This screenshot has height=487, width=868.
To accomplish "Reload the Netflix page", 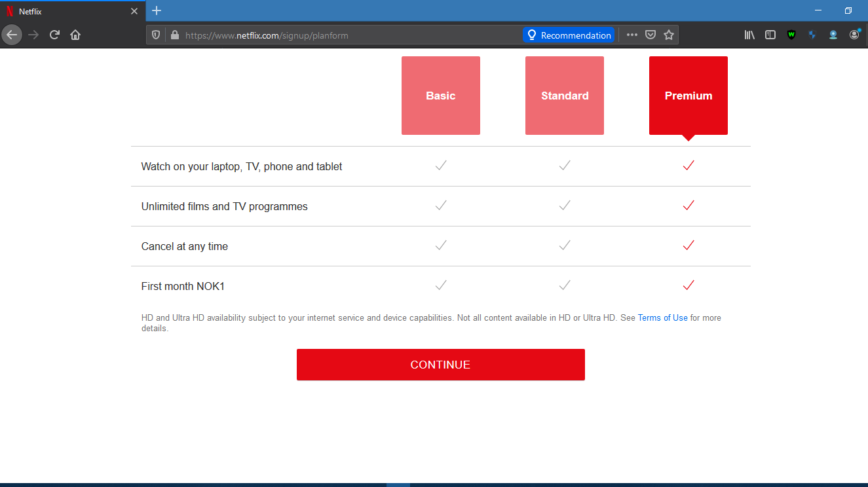I will click(54, 34).
